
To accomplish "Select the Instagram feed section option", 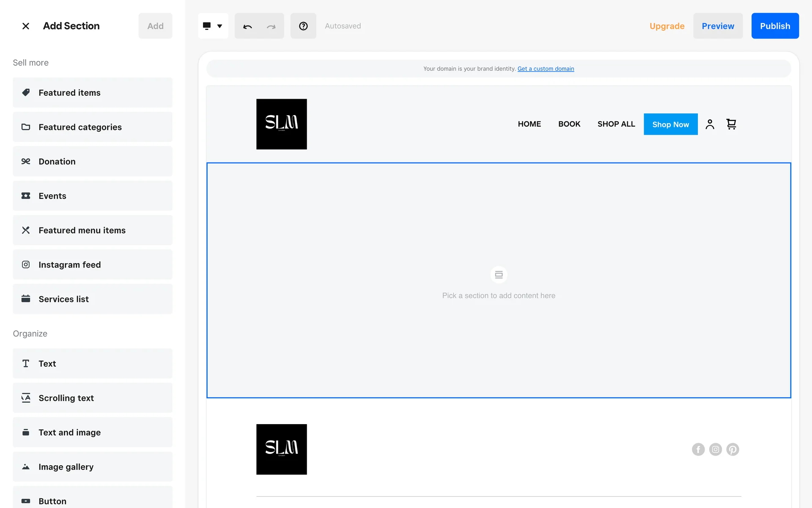I will point(93,265).
